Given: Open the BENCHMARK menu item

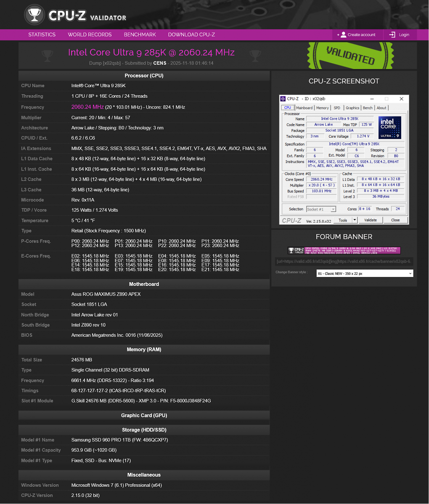Looking at the screenshot, I should coord(140,35).
